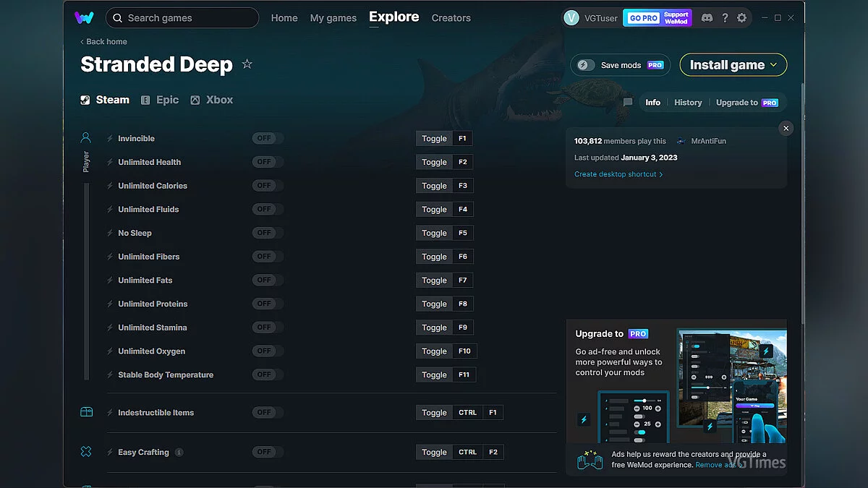Open the Search games field
The height and width of the screenshot is (488, 868).
point(182,17)
